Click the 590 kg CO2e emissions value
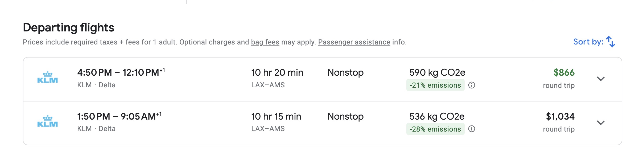 pos(438,72)
